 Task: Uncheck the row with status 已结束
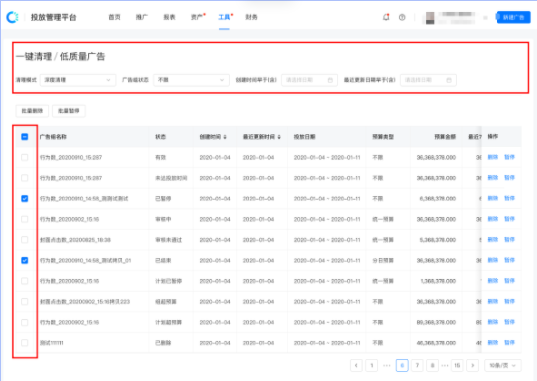(25, 260)
